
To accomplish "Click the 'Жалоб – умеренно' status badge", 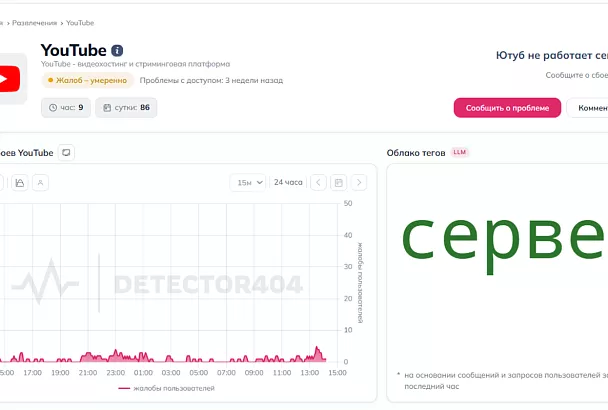I will [x=88, y=80].
